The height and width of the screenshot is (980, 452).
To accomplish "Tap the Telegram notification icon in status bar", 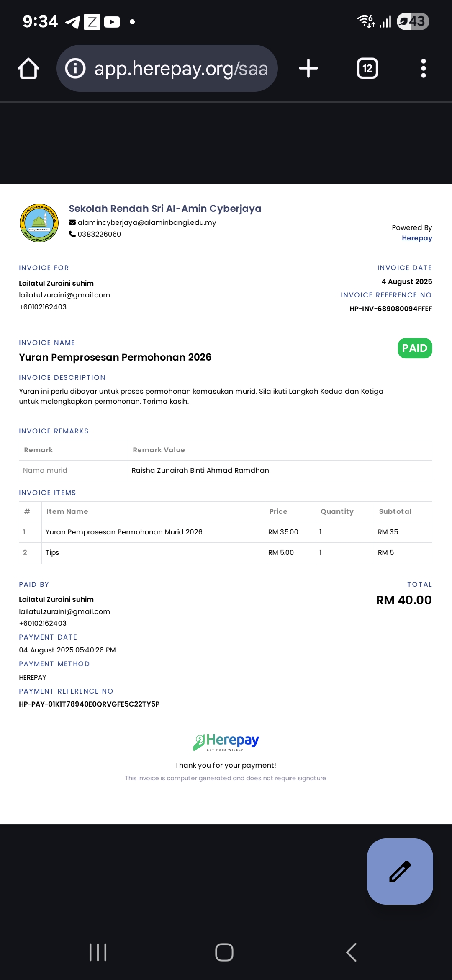I will click(73, 22).
